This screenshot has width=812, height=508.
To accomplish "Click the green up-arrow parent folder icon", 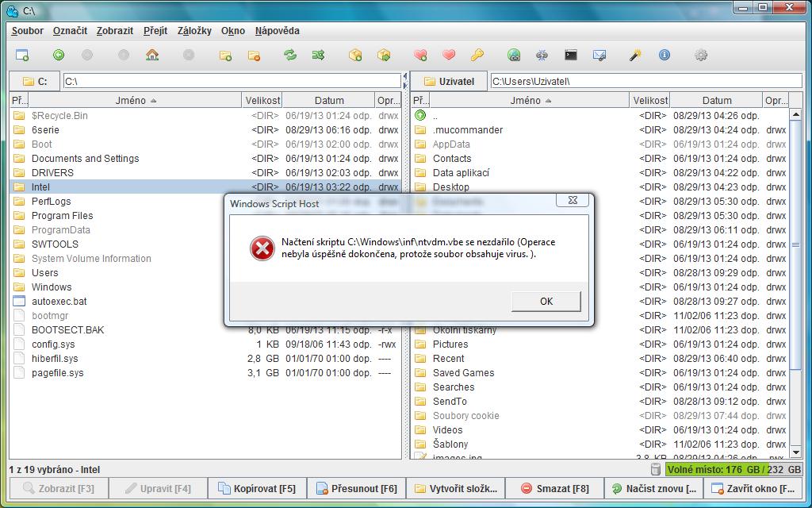I will [420, 116].
